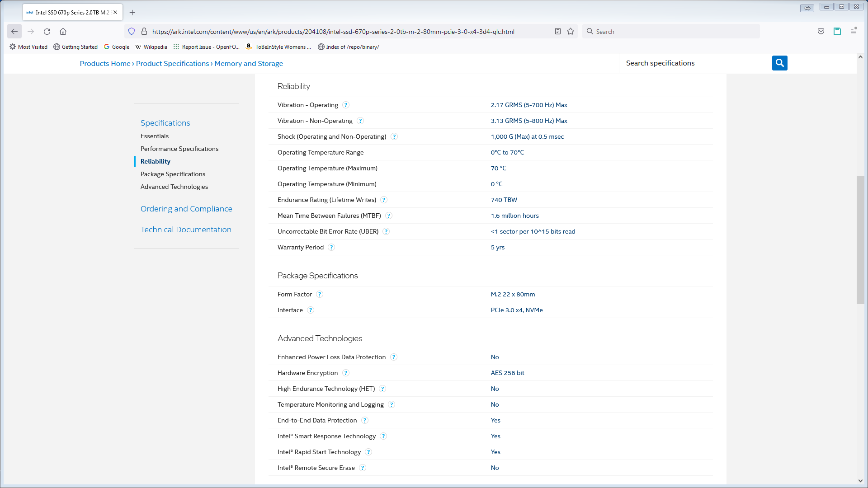Select Specifications in the sidebar

pos(165,123)
